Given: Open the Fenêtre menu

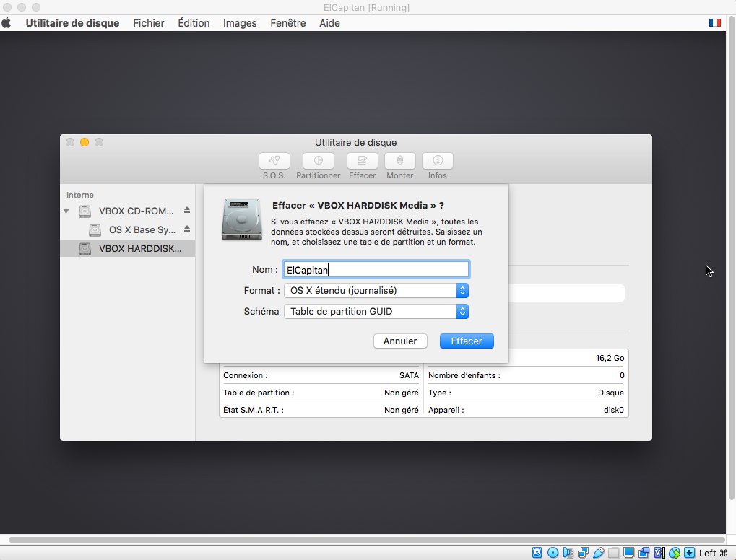Looking at the screenshot, I should point(287,23).
